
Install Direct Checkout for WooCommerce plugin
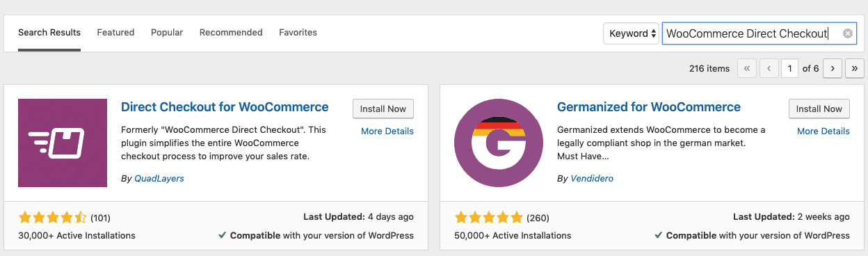click(x=383, y=109)
